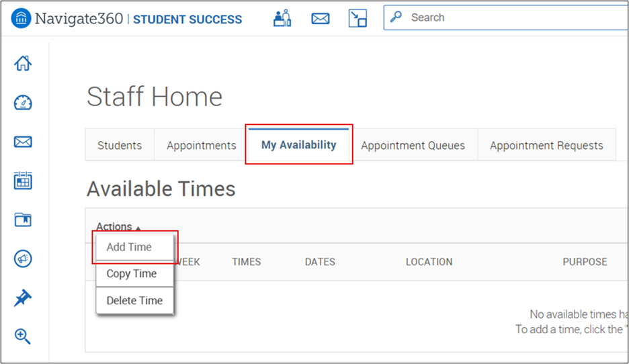Open the pushpin icon in sidebar

click(x=23, y=298)
